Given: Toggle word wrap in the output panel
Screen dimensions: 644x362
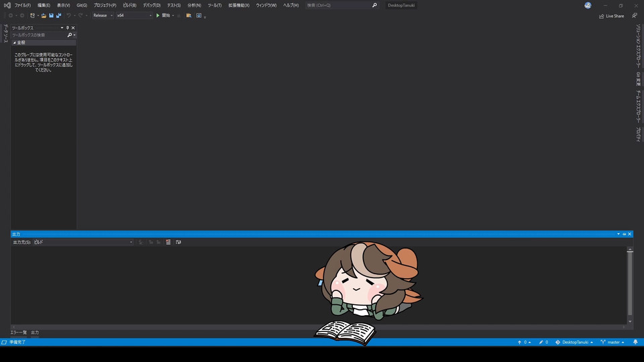Looking at the screenshot, I should (178, 242).
